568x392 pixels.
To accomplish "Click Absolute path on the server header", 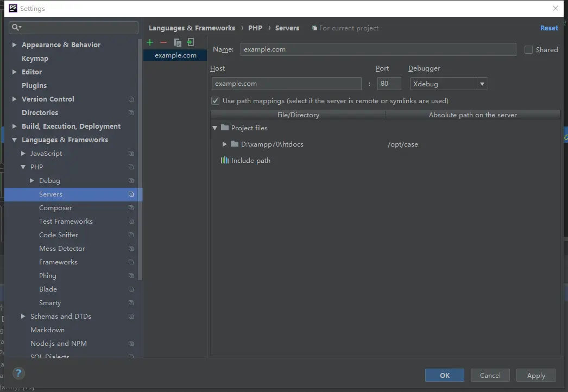I will (473, 115).
